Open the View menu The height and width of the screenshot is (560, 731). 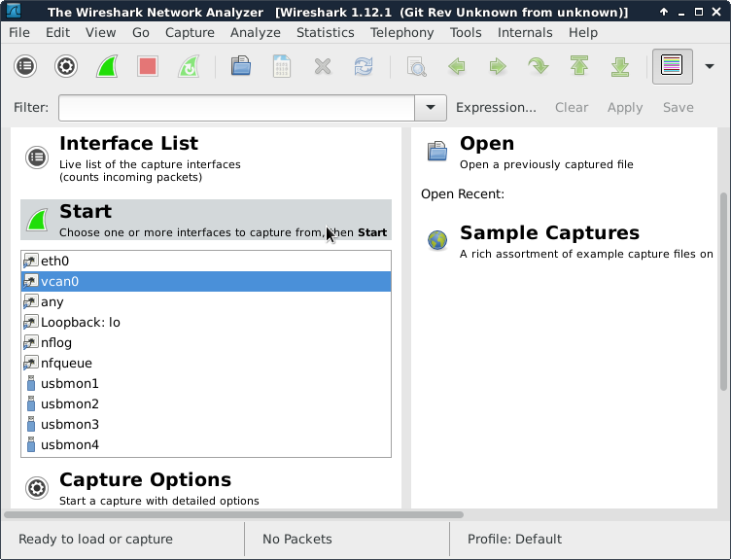100,33
